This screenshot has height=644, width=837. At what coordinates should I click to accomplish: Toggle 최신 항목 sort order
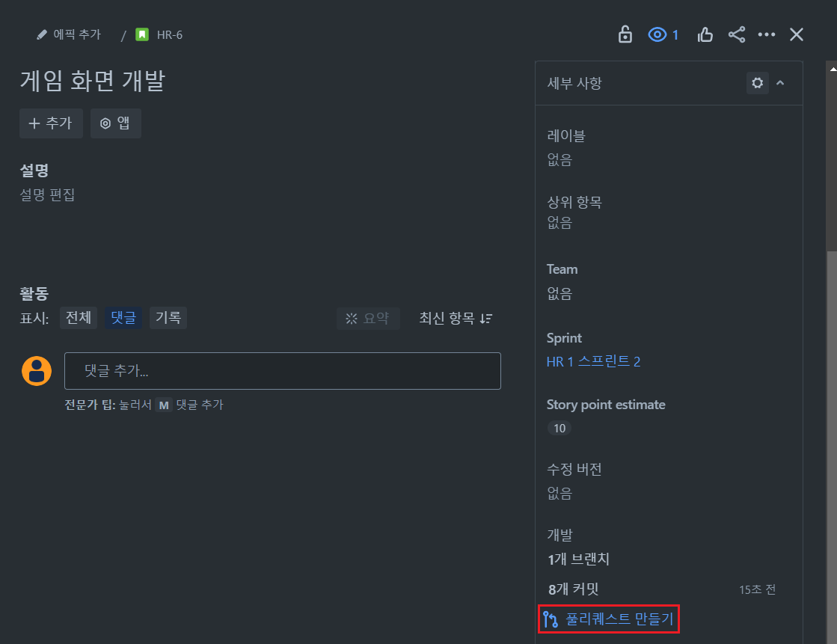(456, 319)
